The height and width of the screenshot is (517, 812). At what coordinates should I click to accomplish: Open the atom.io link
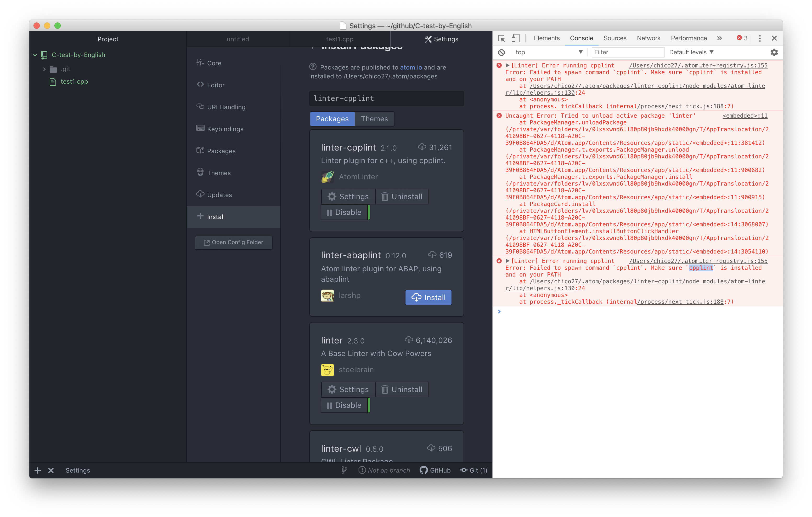click(411, 67)
